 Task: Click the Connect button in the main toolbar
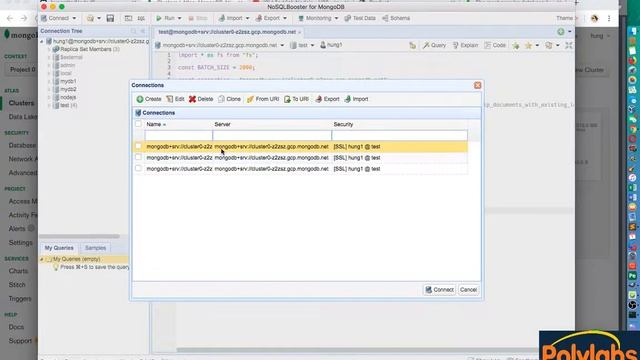click(55, 18)
